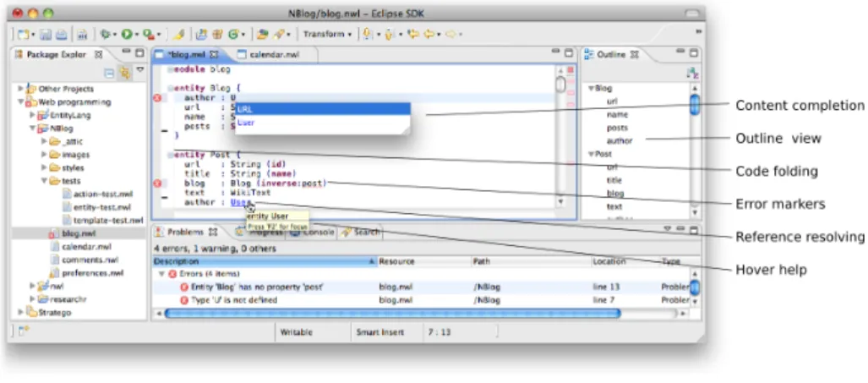
Task: Toggle Link with Editor in Package Explorer
Action: click(125, 72)
